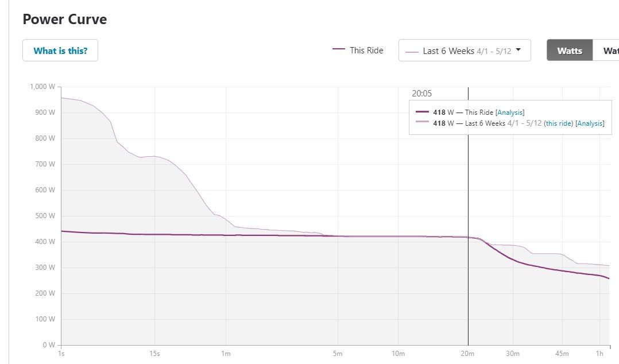The image size is (619, 364).
Task: Open Analysis link on the Last 6 Weeks tooltip row
Action: [x=590, y=123]
